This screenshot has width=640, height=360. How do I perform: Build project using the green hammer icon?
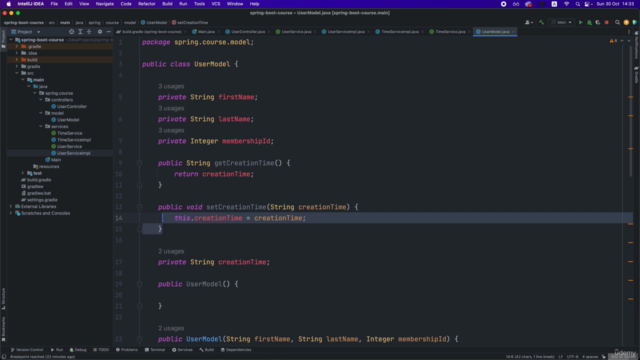542,22
